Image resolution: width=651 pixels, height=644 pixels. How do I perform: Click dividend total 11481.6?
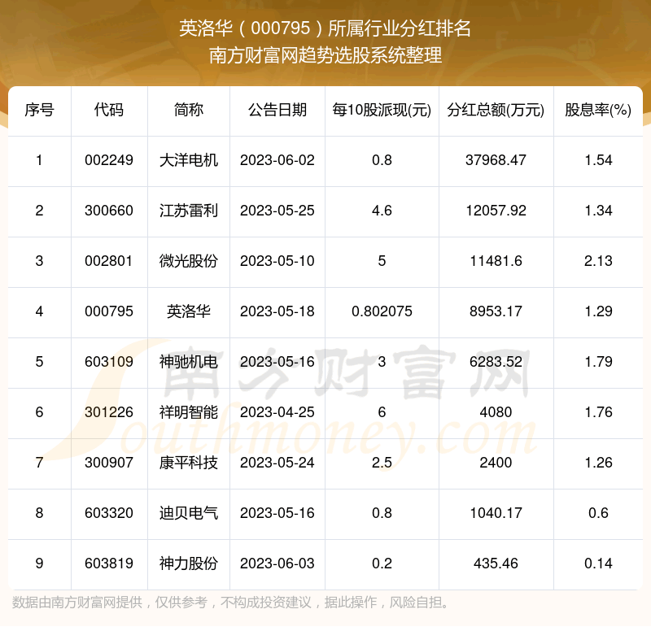pos(496,261)
